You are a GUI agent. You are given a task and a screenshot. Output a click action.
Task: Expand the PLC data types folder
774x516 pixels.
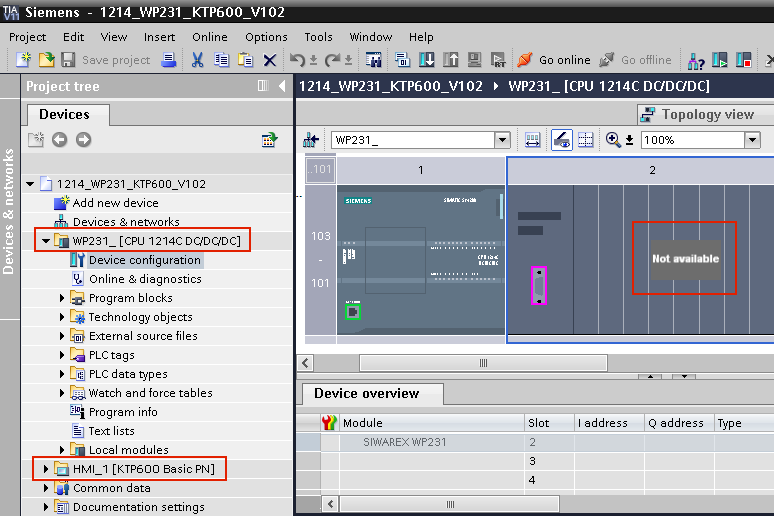[x=62, y=374]
